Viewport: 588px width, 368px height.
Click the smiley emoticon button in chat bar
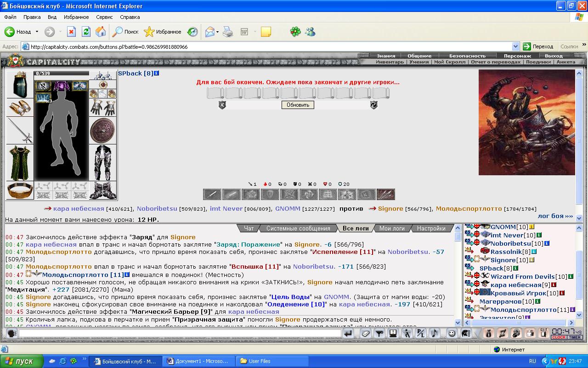[452, 333]
